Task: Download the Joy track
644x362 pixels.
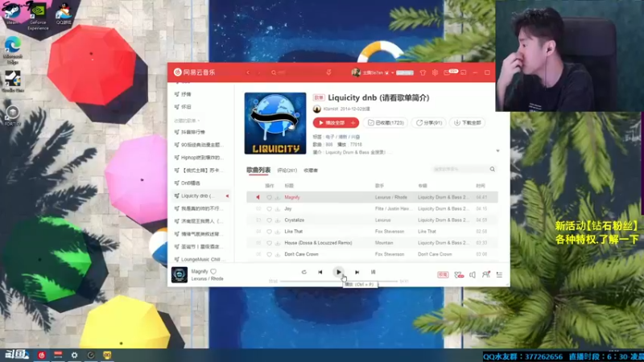Action: (x=278, y=209)
